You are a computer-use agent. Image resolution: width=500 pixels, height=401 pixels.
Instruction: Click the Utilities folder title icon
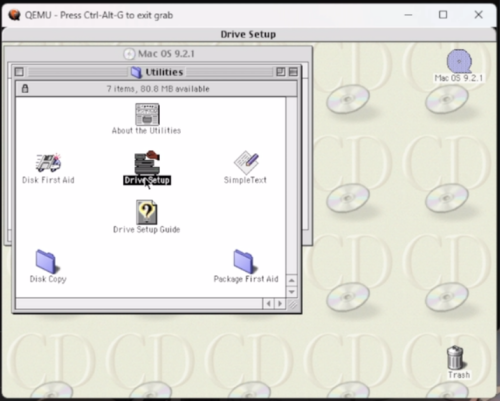(136, 72)
